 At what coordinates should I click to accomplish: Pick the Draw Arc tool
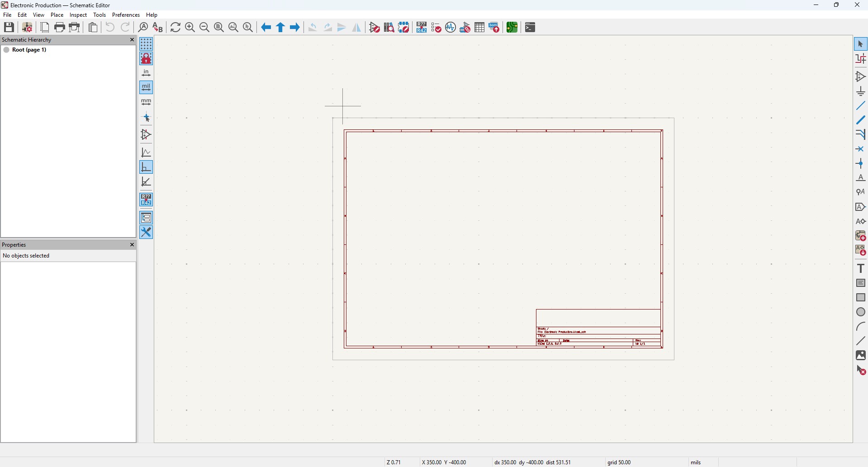point(861,326)
